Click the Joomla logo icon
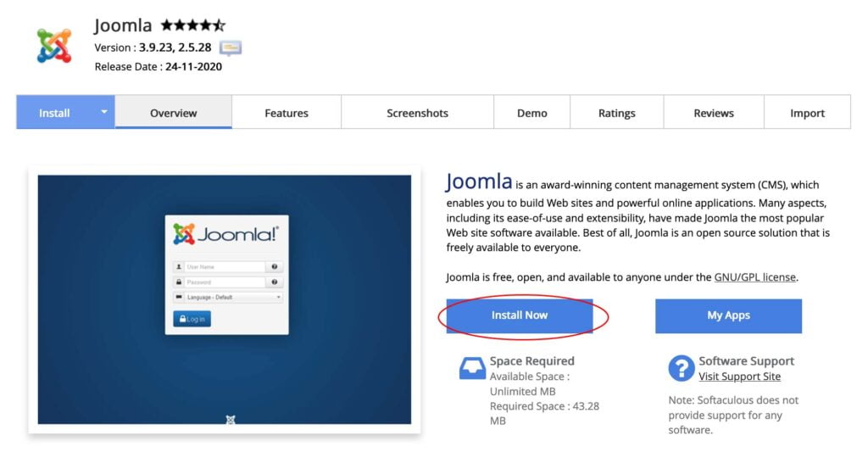868x469 pixels. coord(54,46)
